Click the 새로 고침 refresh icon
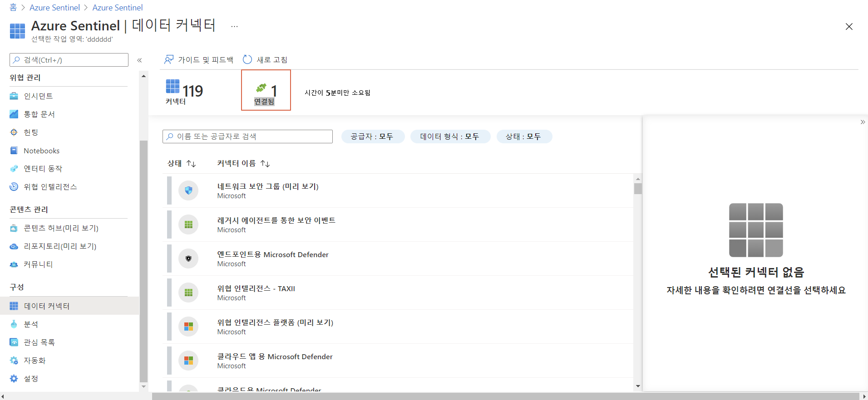Image resolution: width=868 pixels, height=400 pixels. 247,59
